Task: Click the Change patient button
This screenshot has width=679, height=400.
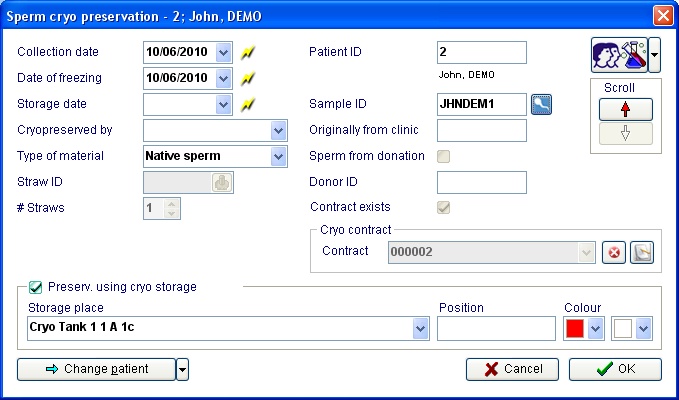Action: point(97,369)
